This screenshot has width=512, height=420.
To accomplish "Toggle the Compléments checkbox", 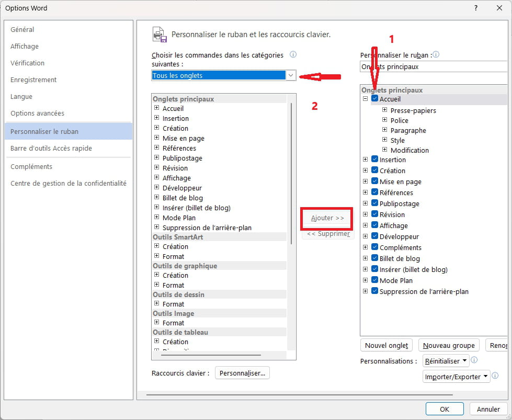I will tap(375, 247).
